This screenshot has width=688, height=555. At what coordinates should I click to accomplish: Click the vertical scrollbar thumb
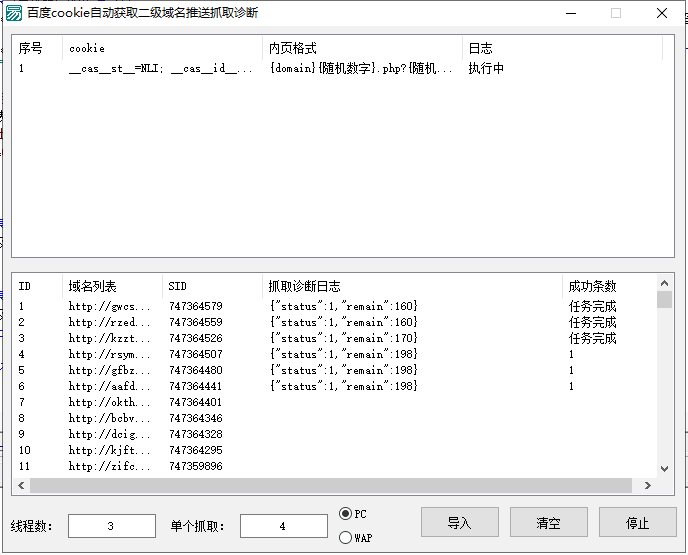point(664,300)
